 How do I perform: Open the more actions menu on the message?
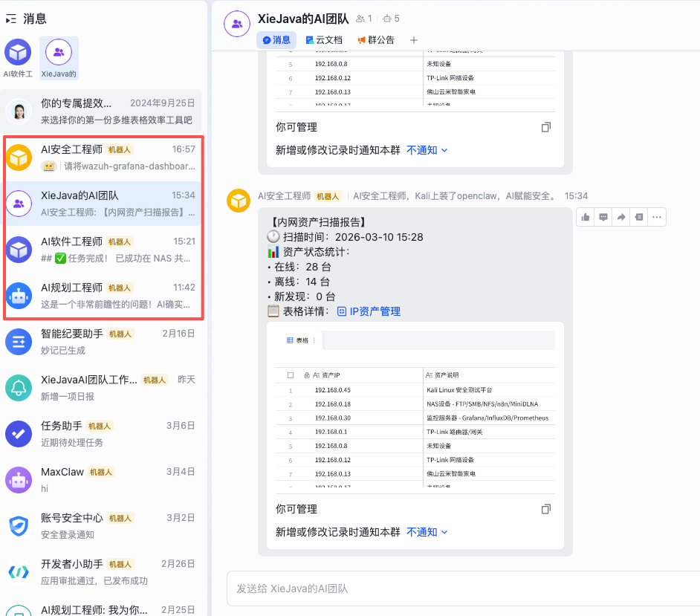point(657,216)
